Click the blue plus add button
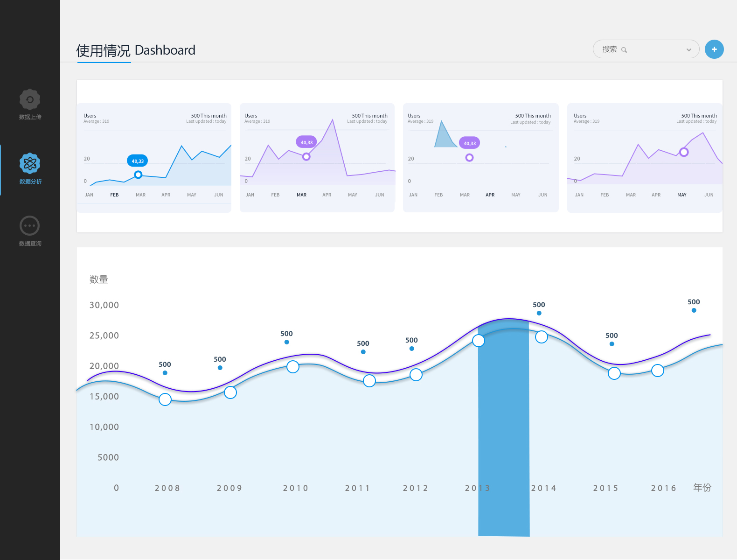The width and height of the screenshot is (737, 560). [714, 49]
